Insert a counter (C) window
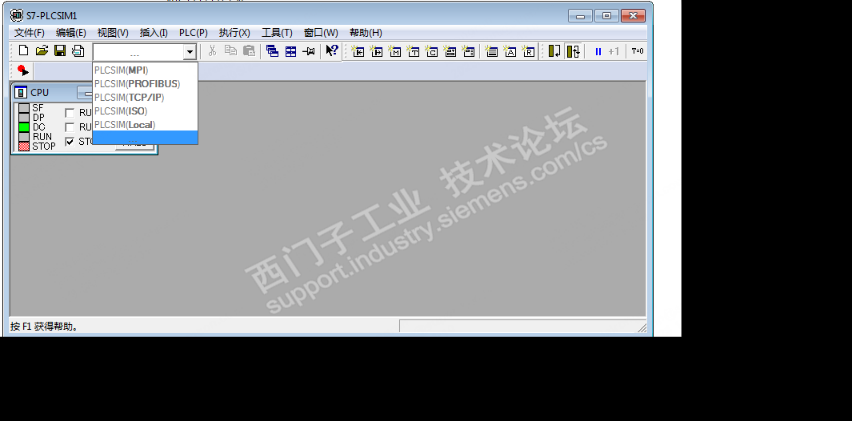852x421 pixels. pyautogui.click(x=431, y=51)
